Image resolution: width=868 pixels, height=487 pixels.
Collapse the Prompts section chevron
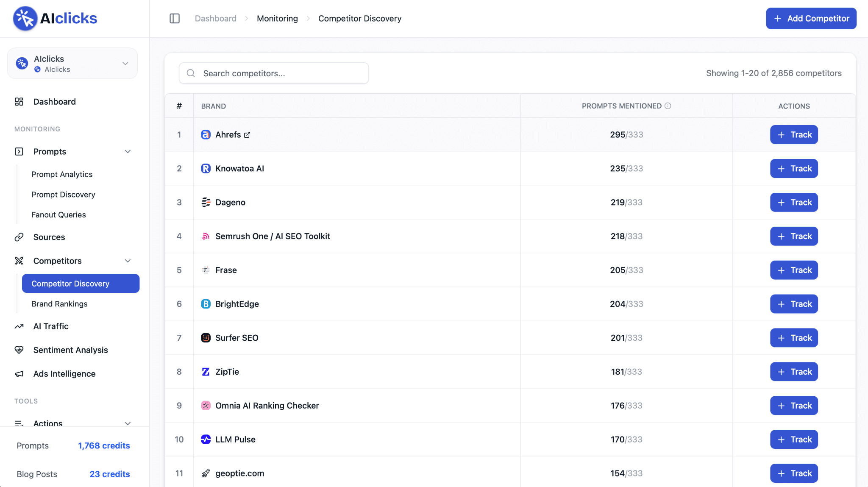tap(128, 151)
